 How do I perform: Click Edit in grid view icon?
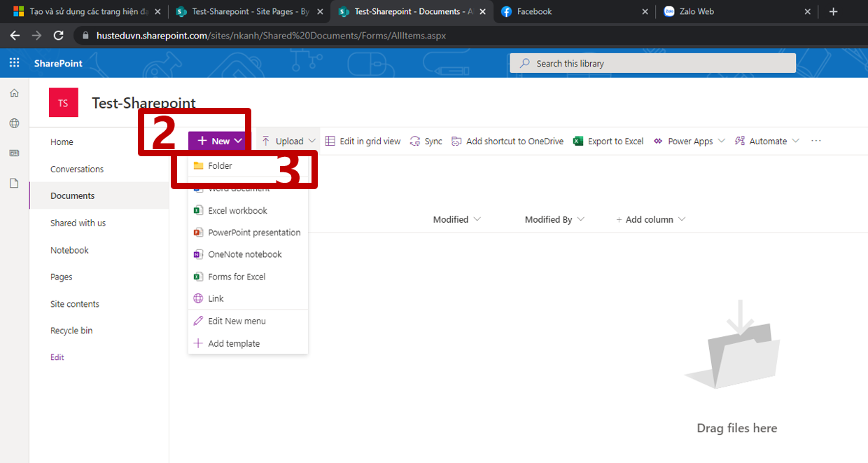point(330,141)
